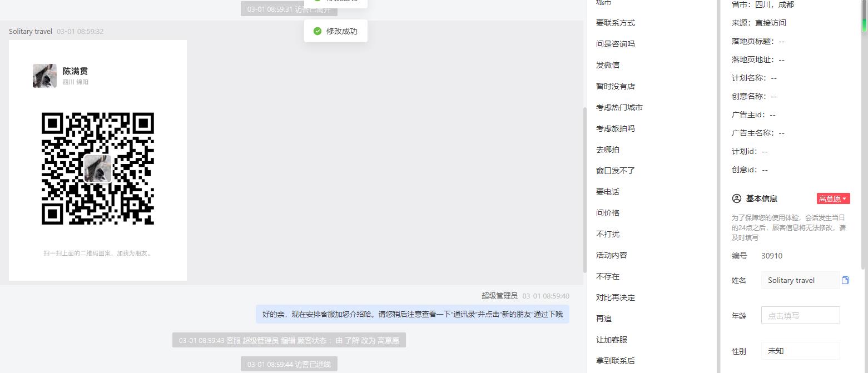Viewport: 868px width, 373px height.
Task: Select the 要联系方式 quick reply
Action: point(616,23)
